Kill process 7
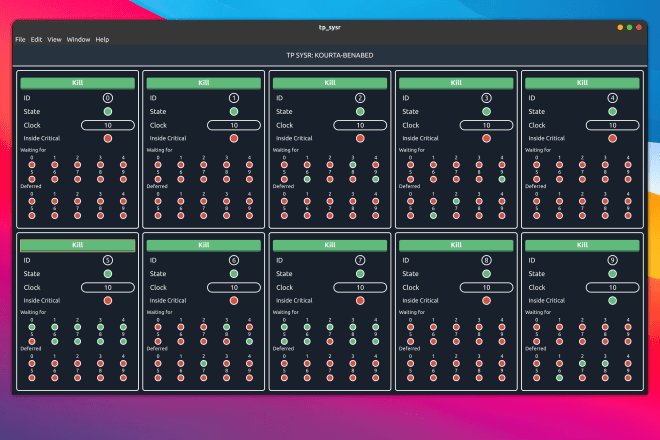This screenshot has height=440, width=660. coord(330,245)
